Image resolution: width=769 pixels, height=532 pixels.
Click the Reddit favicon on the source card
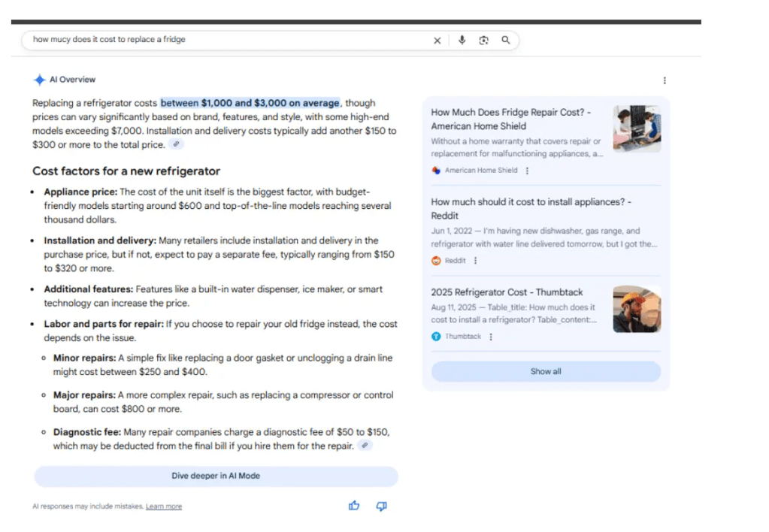tap(437, 260)
